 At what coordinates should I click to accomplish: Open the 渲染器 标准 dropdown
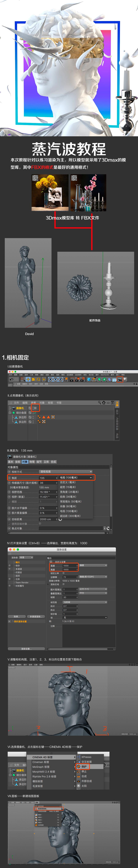click(x=26, y=557)
